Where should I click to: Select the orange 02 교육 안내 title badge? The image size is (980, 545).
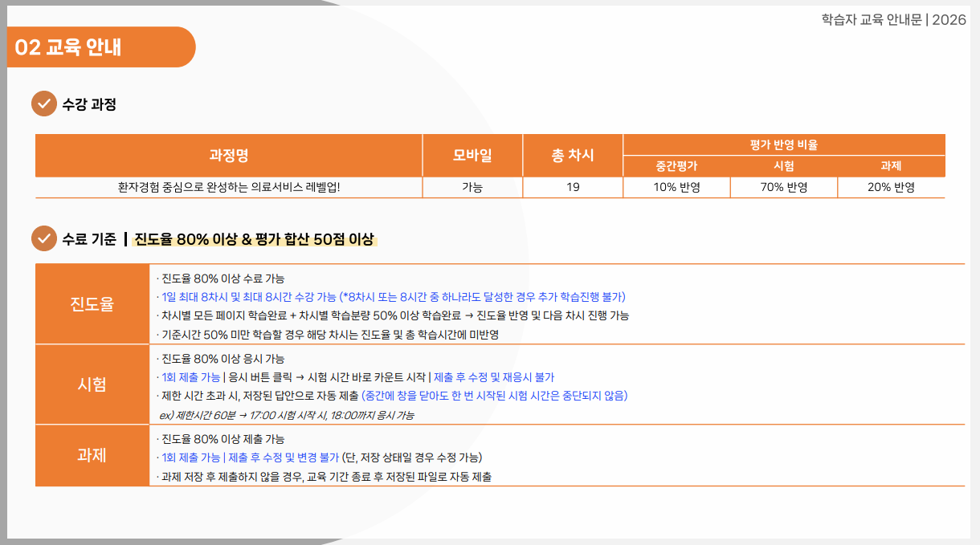[x=100, y=47]
